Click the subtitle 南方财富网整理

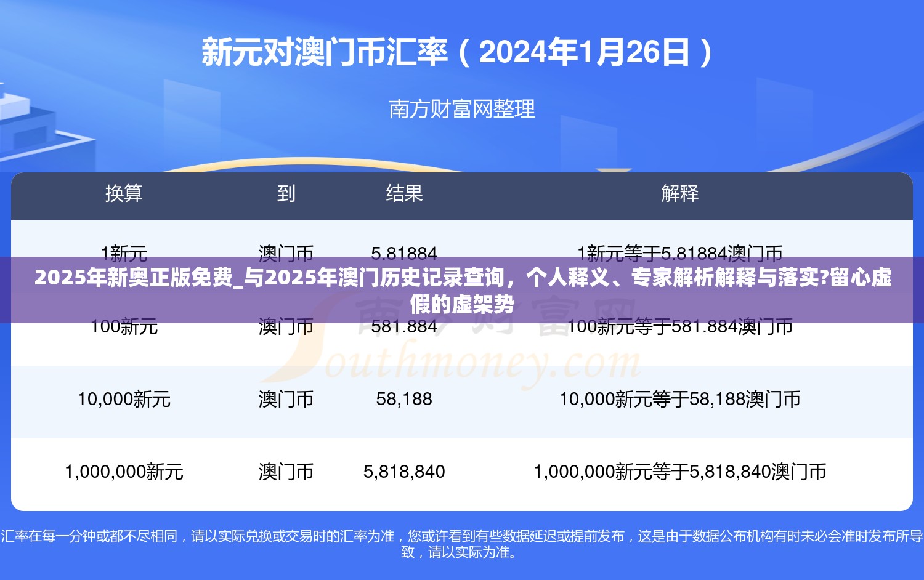click(462, 109)
